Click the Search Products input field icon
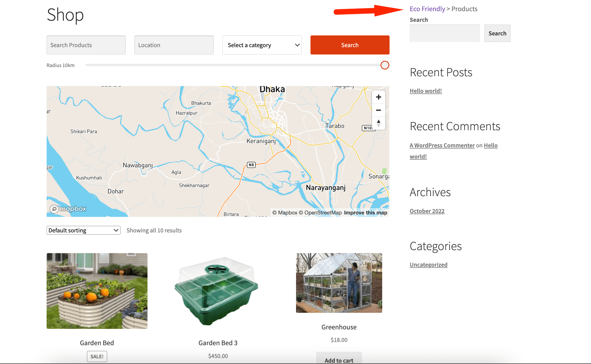This screenshot has height=364, width=591. [x=86, y=45]
